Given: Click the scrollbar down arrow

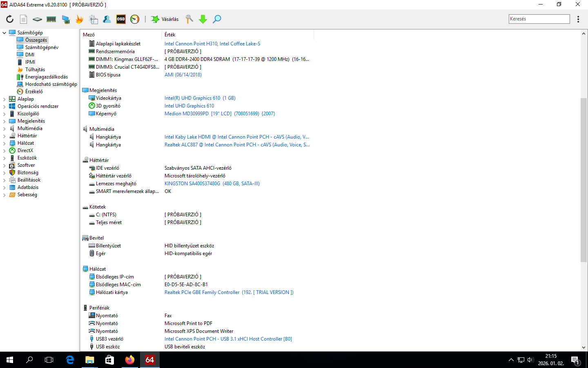Looking at the screenshot, I should pyautogui.click(x=584, y=347).
